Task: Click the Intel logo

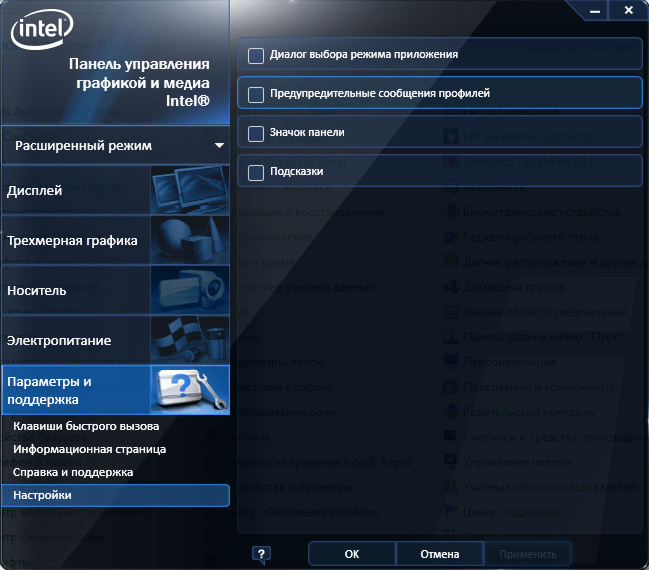Action: pos(42,29)
